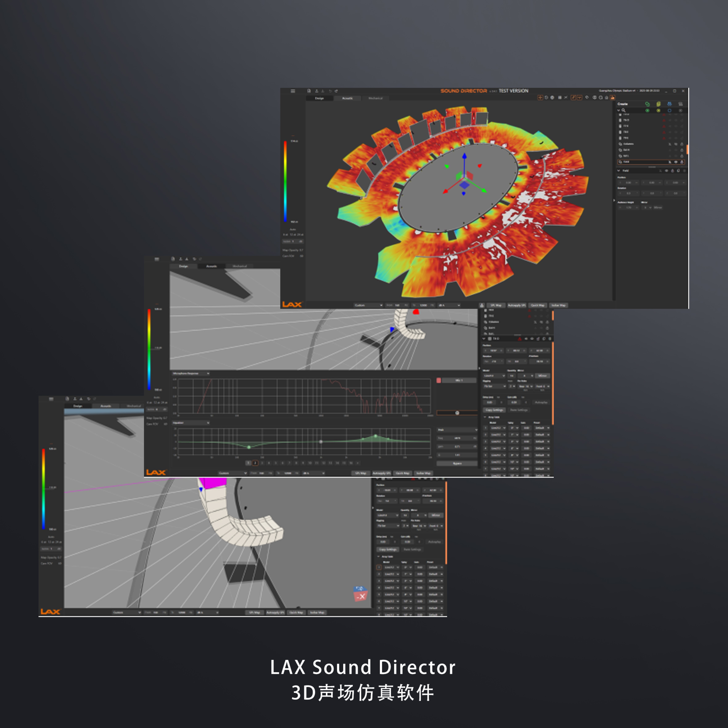Click the mic level slider handle under Mic 1
The height and width of the screenshot is (728, 728).
457,413
